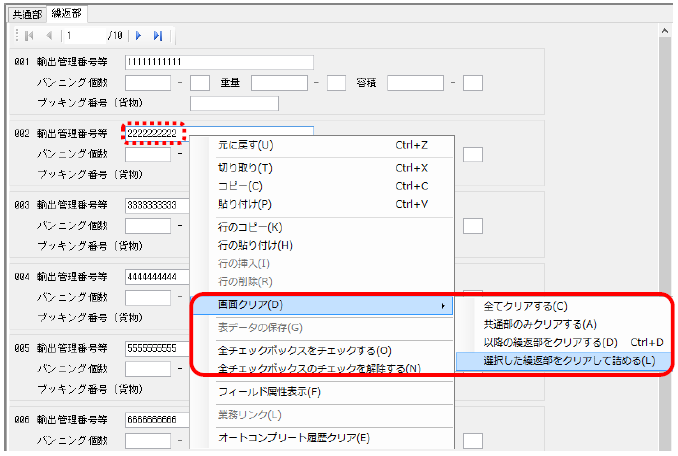Image resolution: width=678 pixels, height=456 pixels.
Task: Go to next record blue arrow
Action: coord(138,35)
